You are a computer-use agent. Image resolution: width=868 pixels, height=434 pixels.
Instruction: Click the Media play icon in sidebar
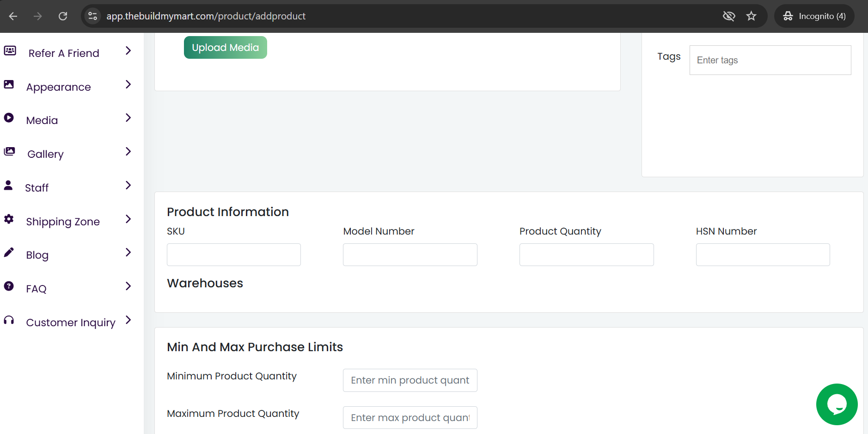pos(9,118)
